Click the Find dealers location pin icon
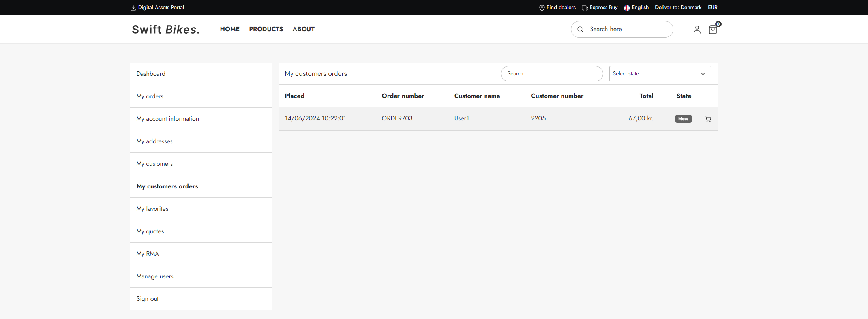The height and width of the screenshot is (319, 868). tap(542, 8)
